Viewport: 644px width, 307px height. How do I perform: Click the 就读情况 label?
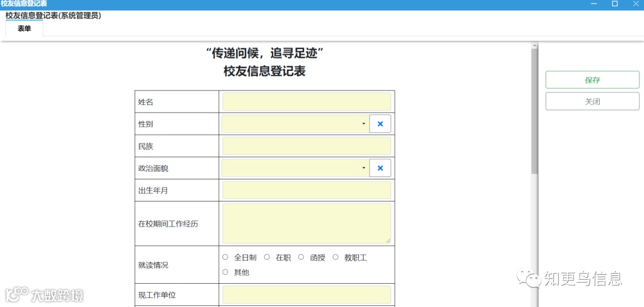coord(153,265)
